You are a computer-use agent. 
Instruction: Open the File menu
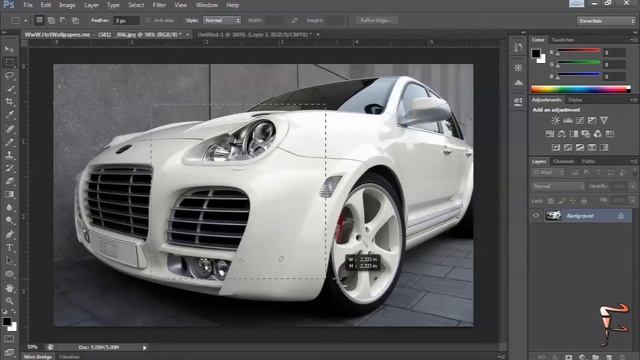(28, 5)
